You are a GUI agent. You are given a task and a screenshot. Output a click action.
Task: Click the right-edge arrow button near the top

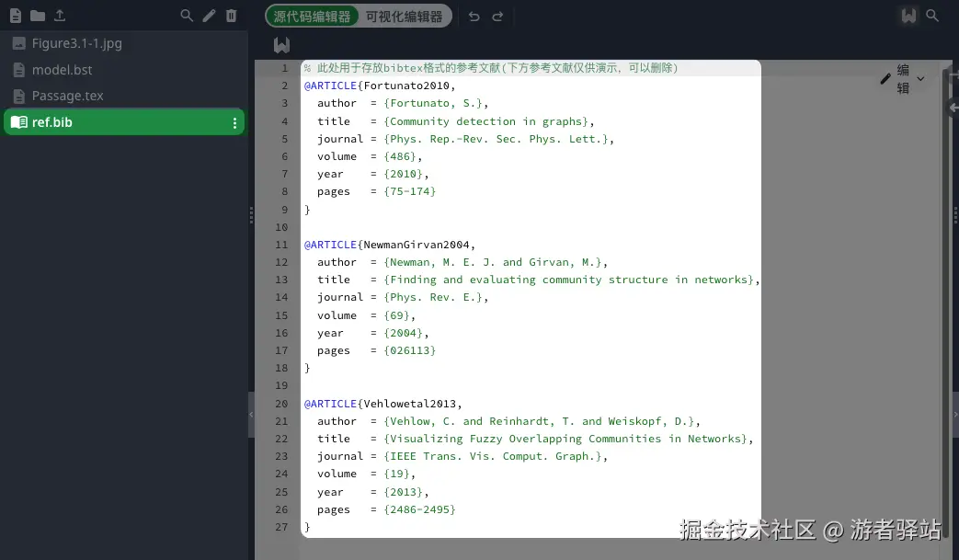[953, 108]
